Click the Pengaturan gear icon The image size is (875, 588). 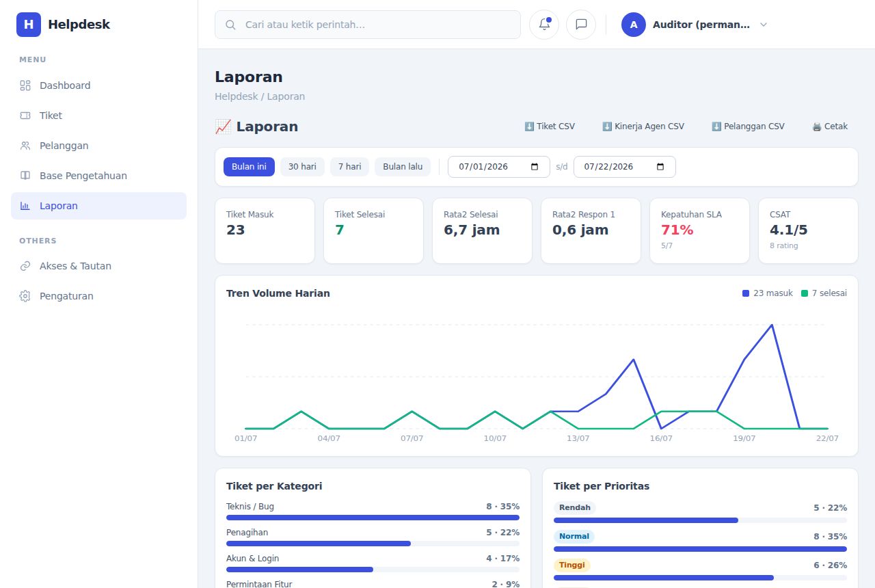tap(25, 296)
